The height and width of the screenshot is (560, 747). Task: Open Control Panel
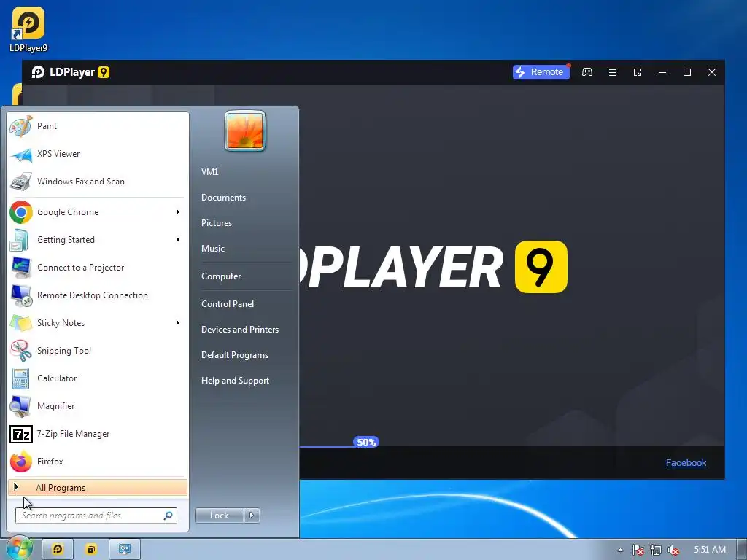pyautogui.click(x=228, y=304)
